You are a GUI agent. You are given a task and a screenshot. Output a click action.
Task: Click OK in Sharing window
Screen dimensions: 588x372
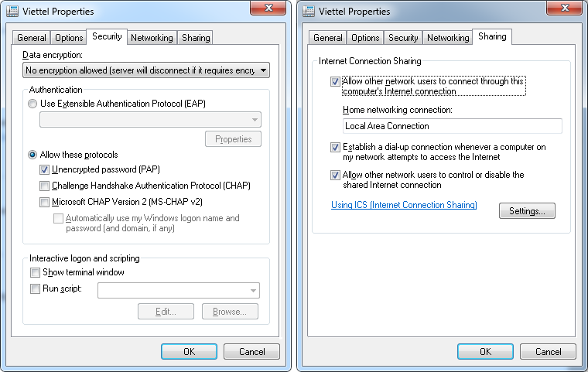click(485, 352)
